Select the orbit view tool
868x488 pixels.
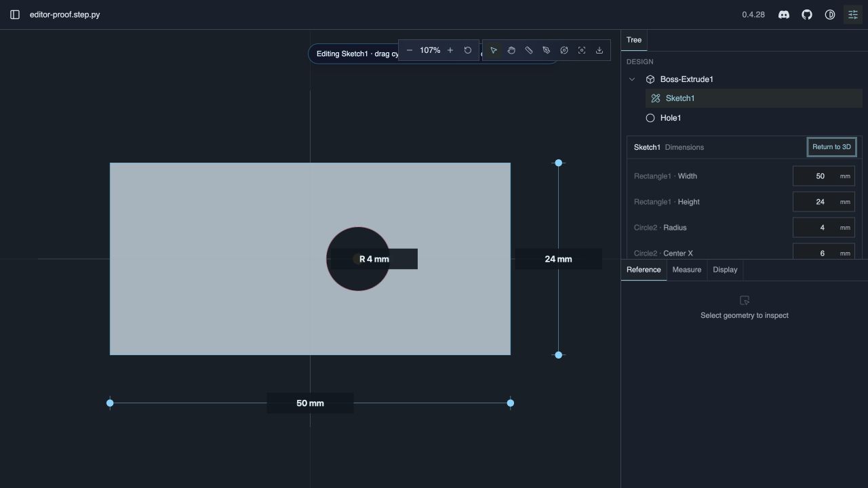point(564,50)
